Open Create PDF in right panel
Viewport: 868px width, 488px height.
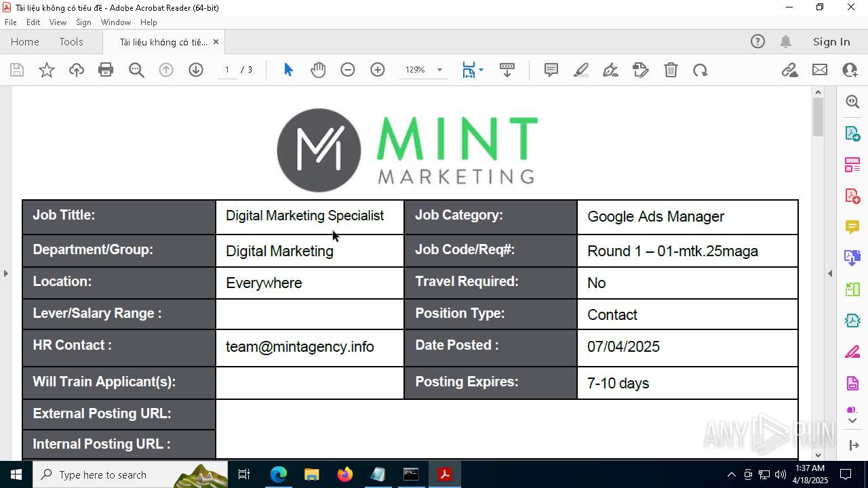click(852, 196)
